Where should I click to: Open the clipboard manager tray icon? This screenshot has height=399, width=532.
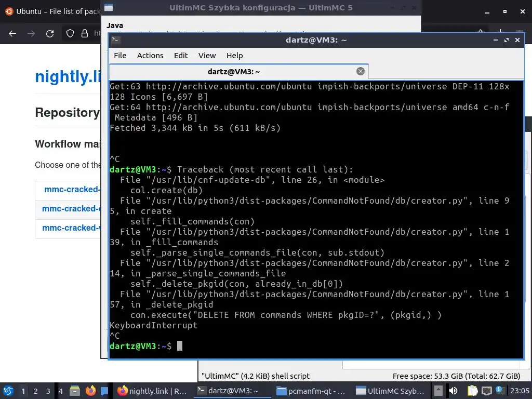(472, 391)
